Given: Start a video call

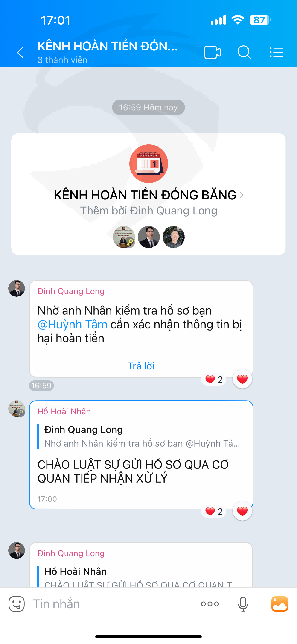Looking at the screenshot, I should tap(213, 52).
